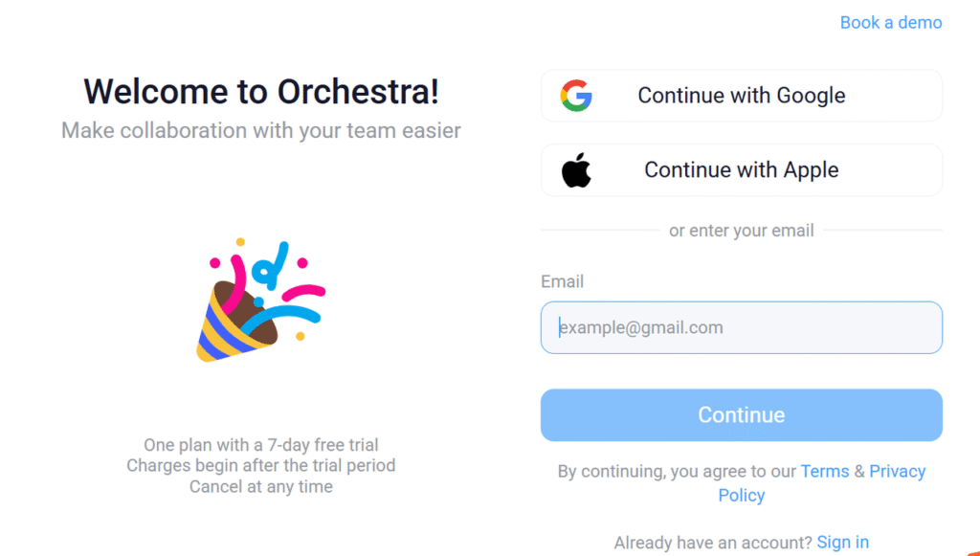Image resolution: width=980 pixels, height=556 pixels.
Task: Click the 'or enter your email' divider text
Action: point(741,231)
